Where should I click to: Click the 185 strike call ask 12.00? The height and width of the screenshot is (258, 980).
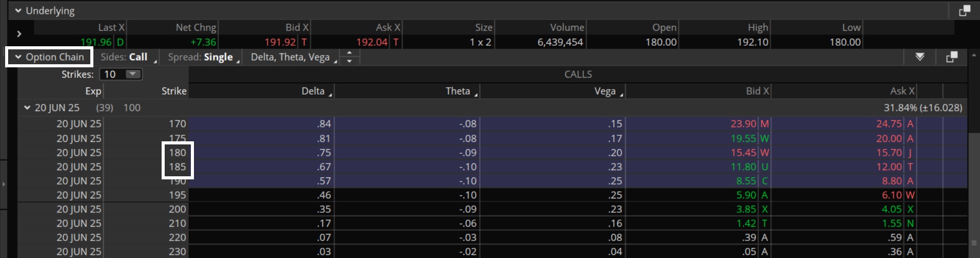[889, 167]
